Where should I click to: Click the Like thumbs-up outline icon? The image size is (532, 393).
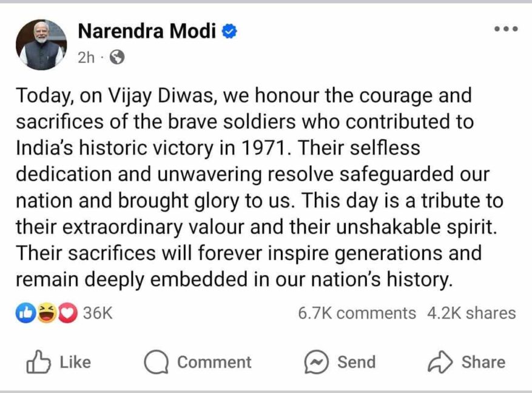(x=38, y=362)
